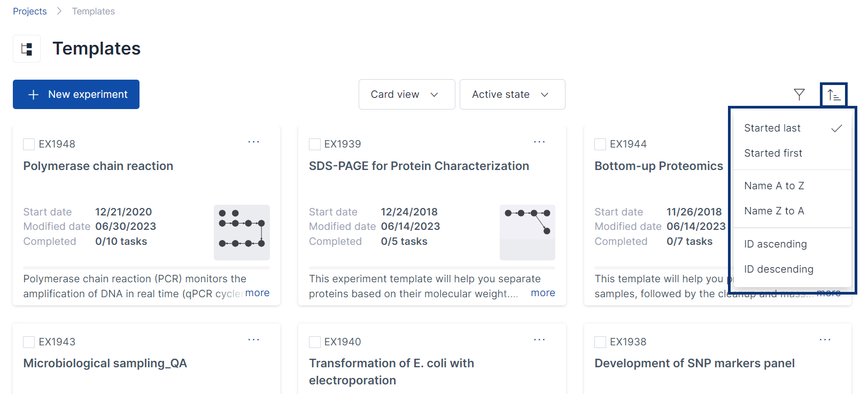
Task: Select the EX1948 checkbox
Action: pos(29,144)
